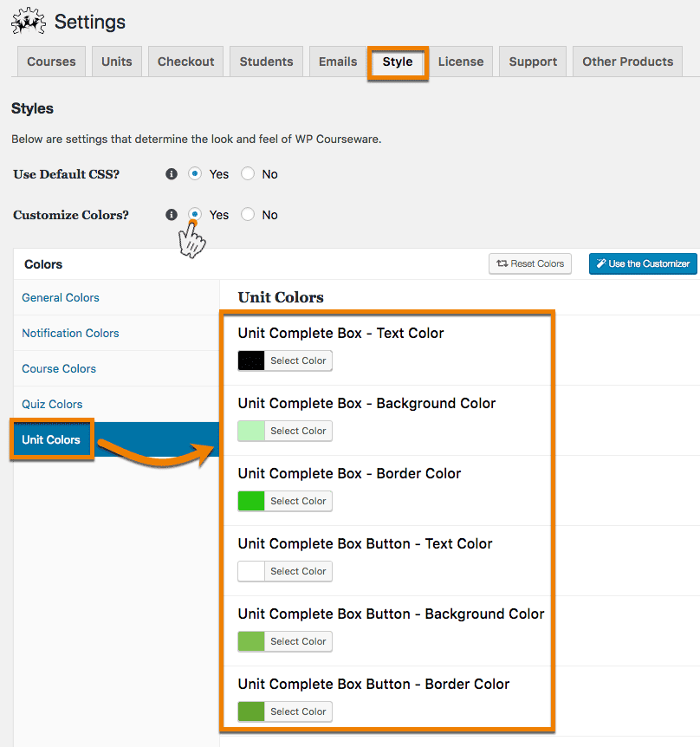Image resolution: width=700 pixels, height=747 pixels.
Task: Click Select Color under Button Text Color
Action: [298, 571]
